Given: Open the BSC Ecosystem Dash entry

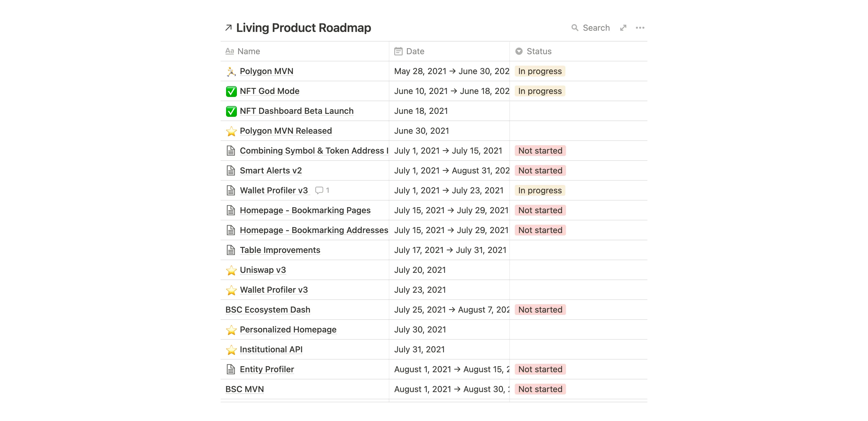Looking at the screenshot, I should pyautogui.click(x=268, y=310).
